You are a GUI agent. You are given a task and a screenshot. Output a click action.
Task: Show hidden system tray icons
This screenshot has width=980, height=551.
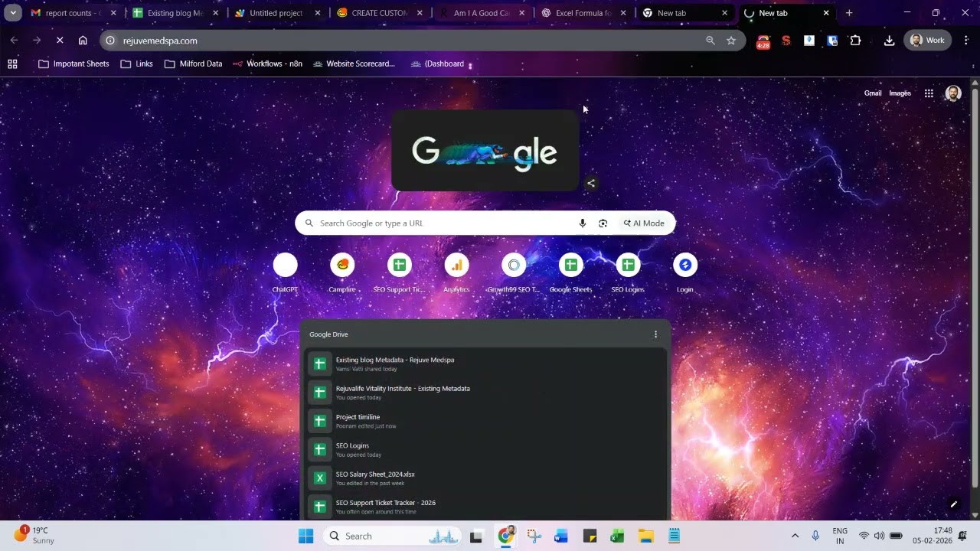[x=795, y=536]
